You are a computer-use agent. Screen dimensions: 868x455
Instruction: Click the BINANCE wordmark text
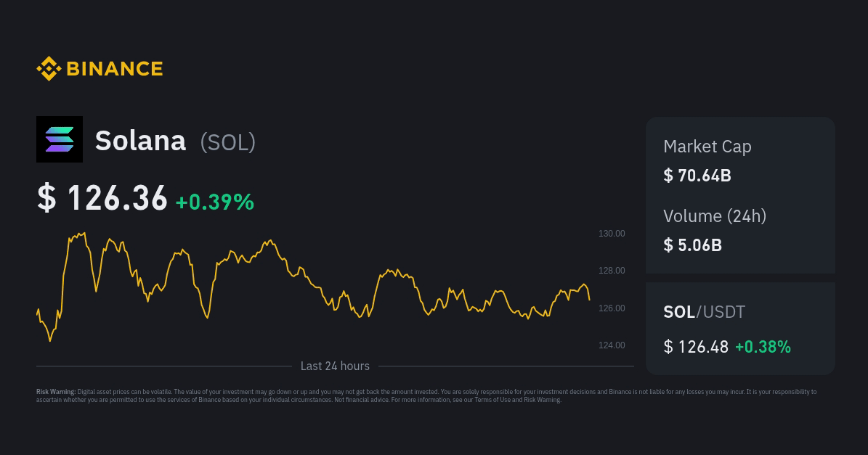coord(115,68)
